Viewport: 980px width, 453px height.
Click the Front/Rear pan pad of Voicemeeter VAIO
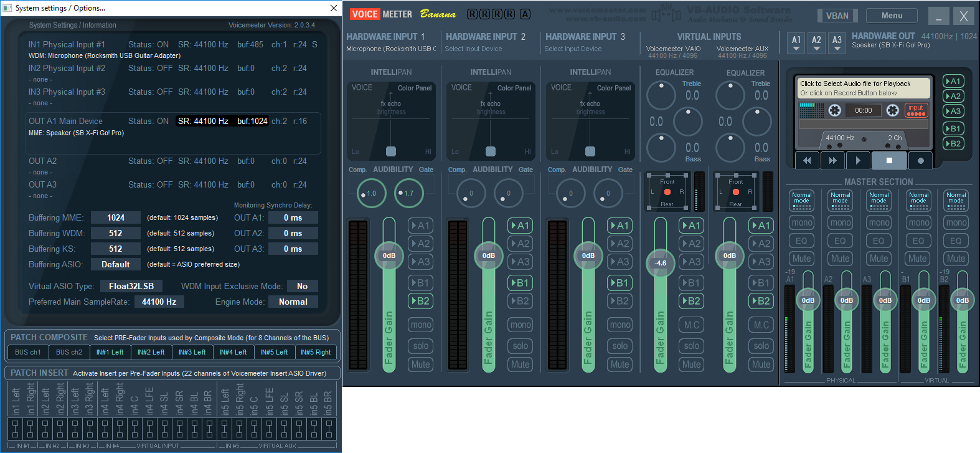[x=667, y=192]
